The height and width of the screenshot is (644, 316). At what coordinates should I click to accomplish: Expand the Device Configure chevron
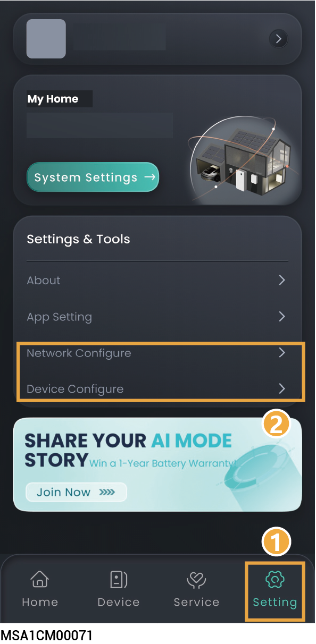282,389
